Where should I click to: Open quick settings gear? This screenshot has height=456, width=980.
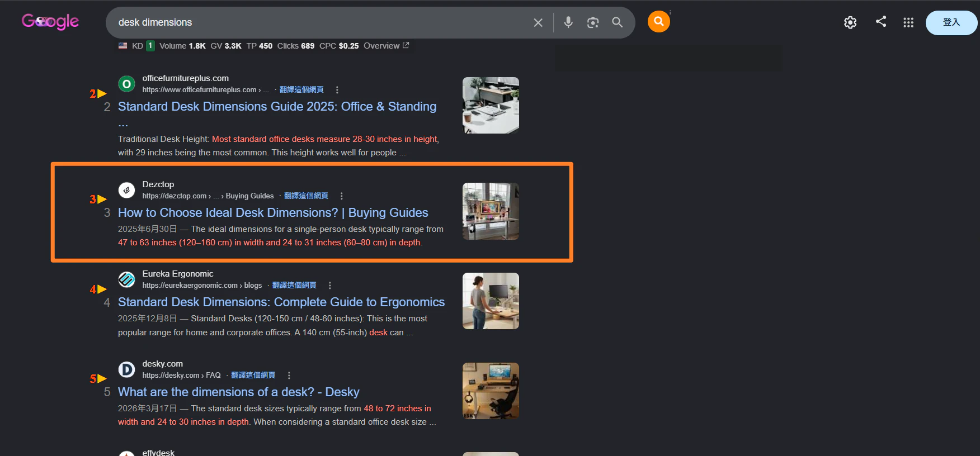pos(850,22)
